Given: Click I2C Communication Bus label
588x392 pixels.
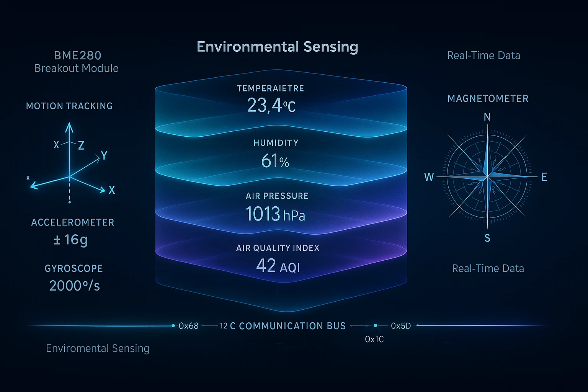Looking at the screenshot, I should [x=283, y=326].
